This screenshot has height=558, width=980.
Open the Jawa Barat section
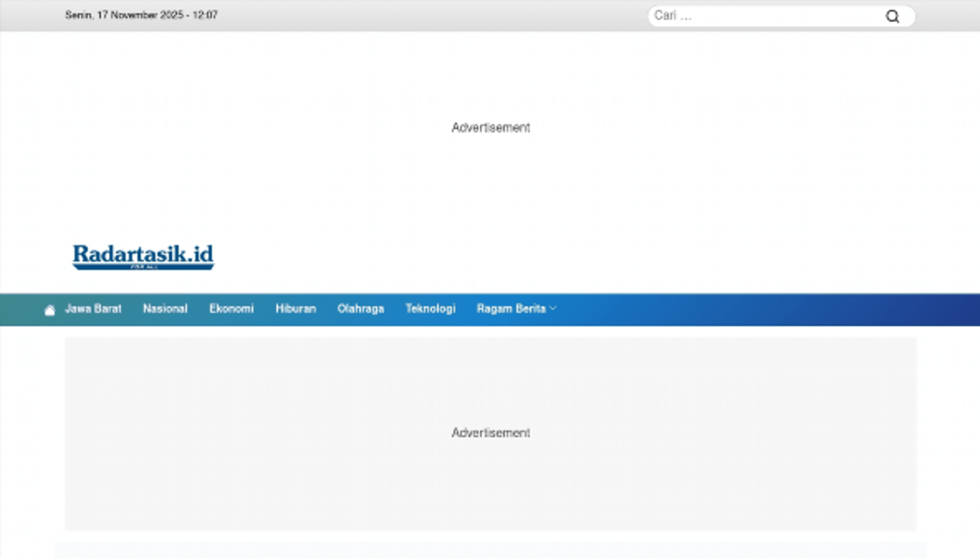[x=93, y=309]
